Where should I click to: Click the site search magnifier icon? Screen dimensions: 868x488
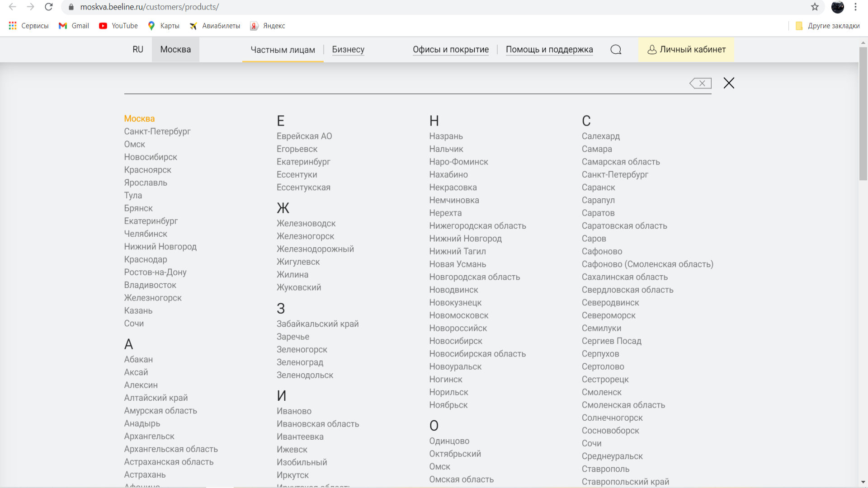616,50
